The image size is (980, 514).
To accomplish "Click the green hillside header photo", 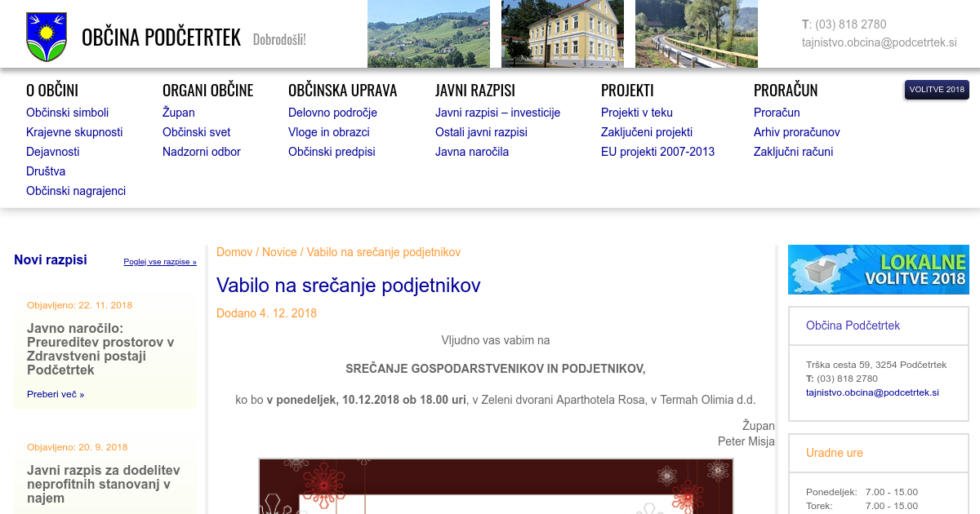I will [428, 33].
